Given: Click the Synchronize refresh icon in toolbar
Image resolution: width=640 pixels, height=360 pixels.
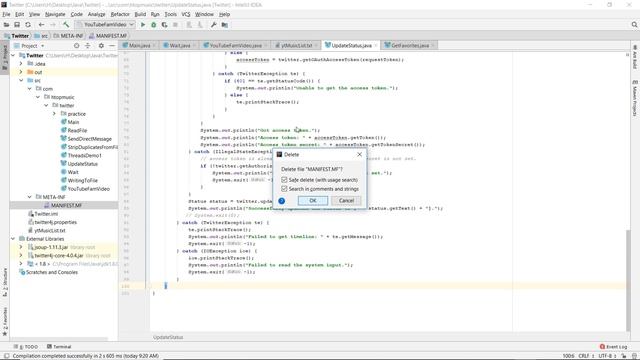Looking at the screenshot, I should coord(28,25).
